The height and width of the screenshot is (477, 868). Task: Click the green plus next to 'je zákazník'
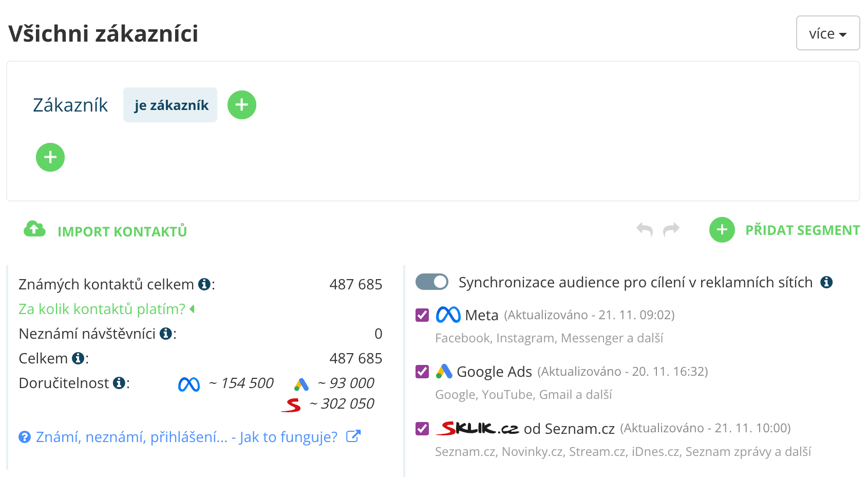tap(242, 105)
